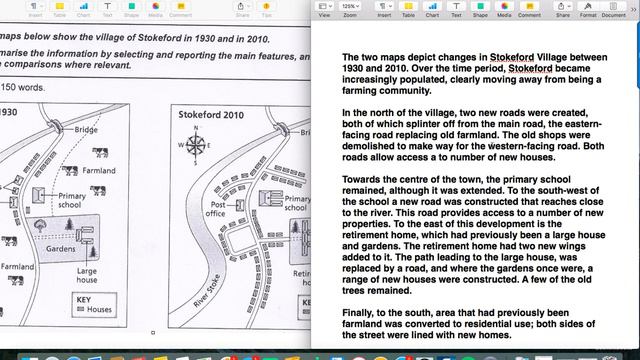Open Share dropdown in left background window
This screenshot has height=360, width=640.
click(242, 9)
